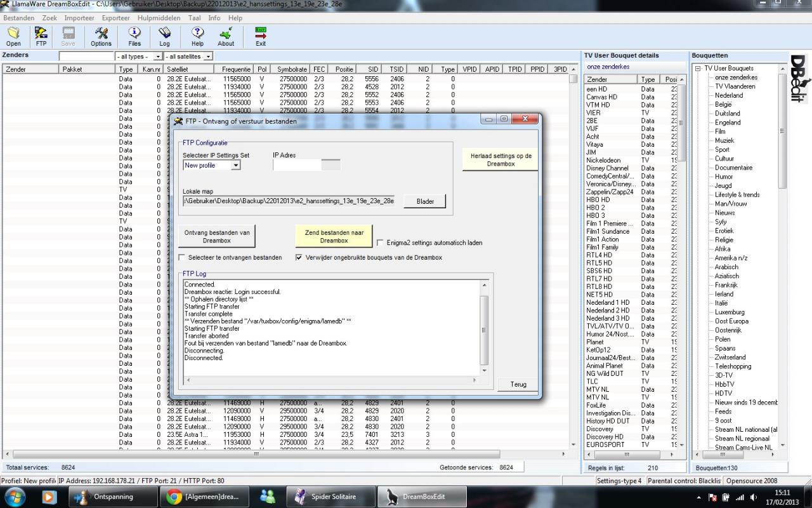This screenshot has width=812, height=508.
Task: Open the Taal menu
Action: [x=194, y=18]
